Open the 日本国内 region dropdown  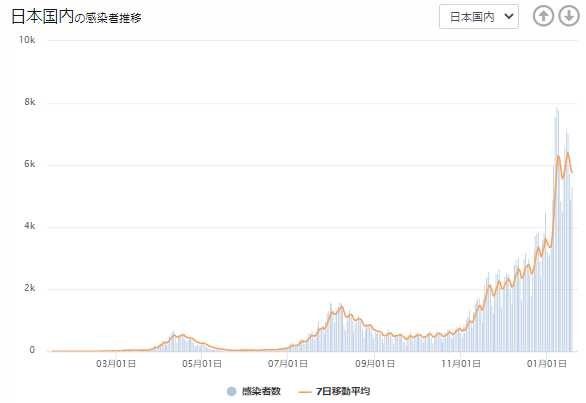(479, 16)
